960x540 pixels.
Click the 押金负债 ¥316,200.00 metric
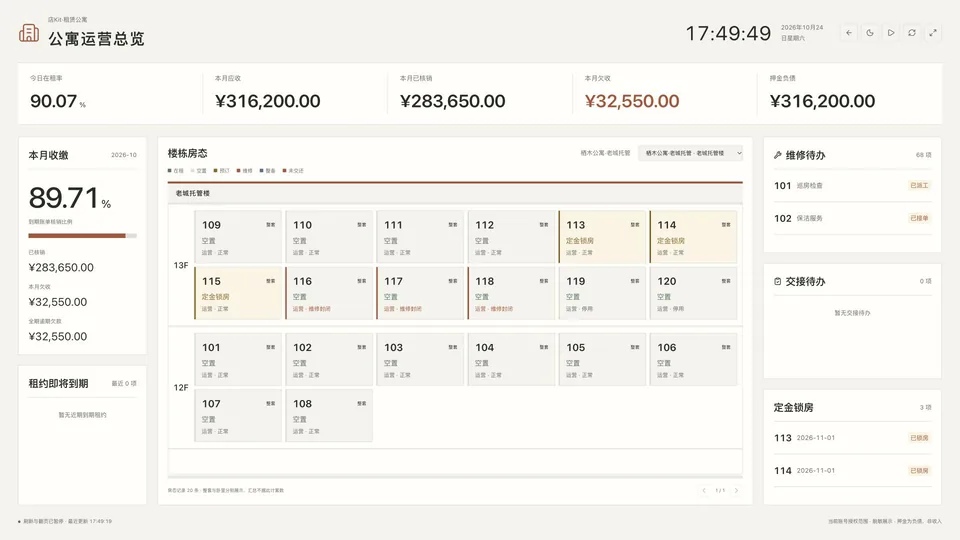point(850,93)
